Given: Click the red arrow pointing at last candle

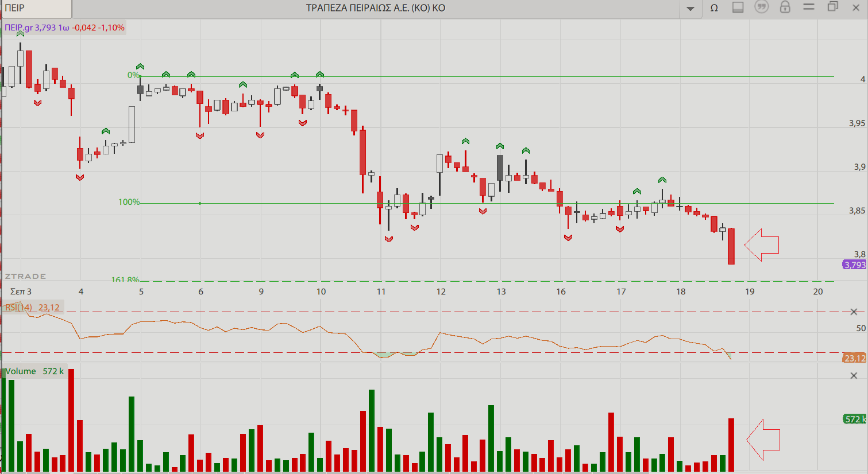Looking at the screenshot, I should (x=762, y=245).
